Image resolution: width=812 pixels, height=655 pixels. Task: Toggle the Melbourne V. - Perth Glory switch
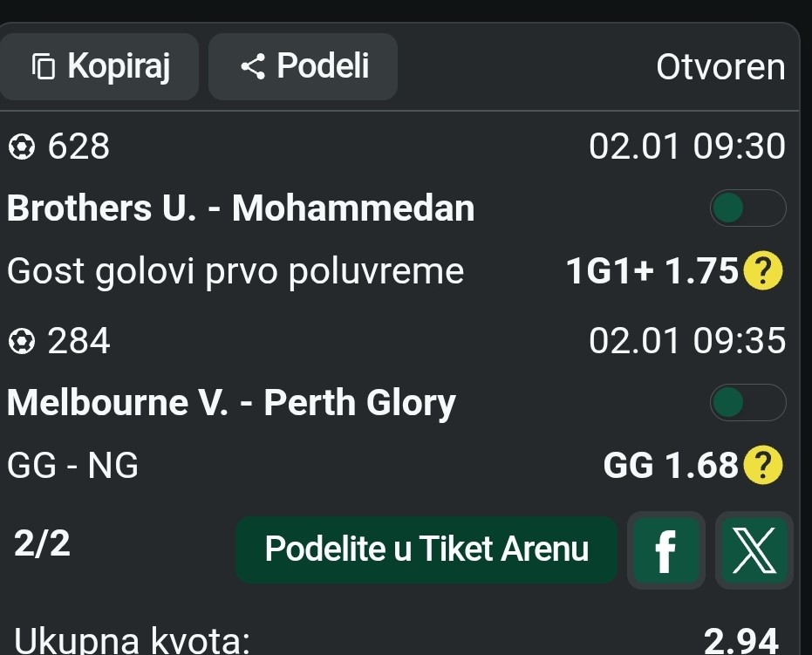tap(747, 404)
